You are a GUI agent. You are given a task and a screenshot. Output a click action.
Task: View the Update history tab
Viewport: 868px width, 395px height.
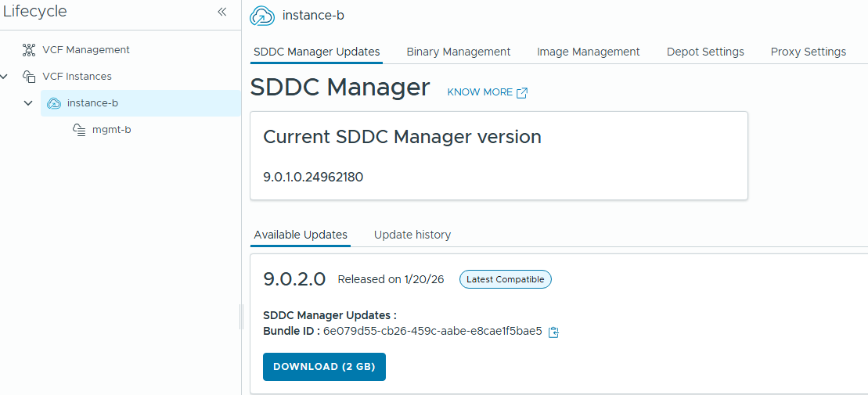coord(412,235)
